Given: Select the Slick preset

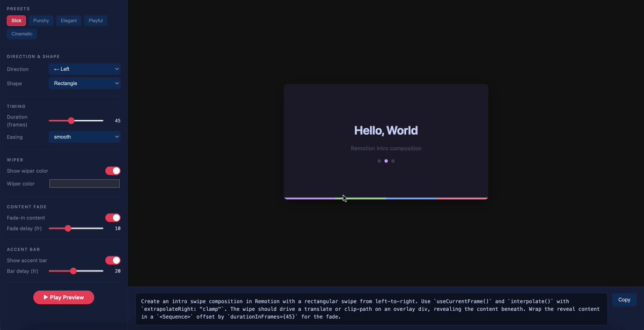Looking at the screenshot, I should pyautogui.click(x=17, y=20).
